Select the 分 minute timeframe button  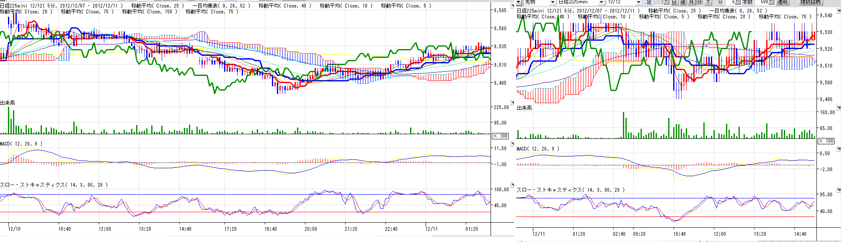(699, 2)
